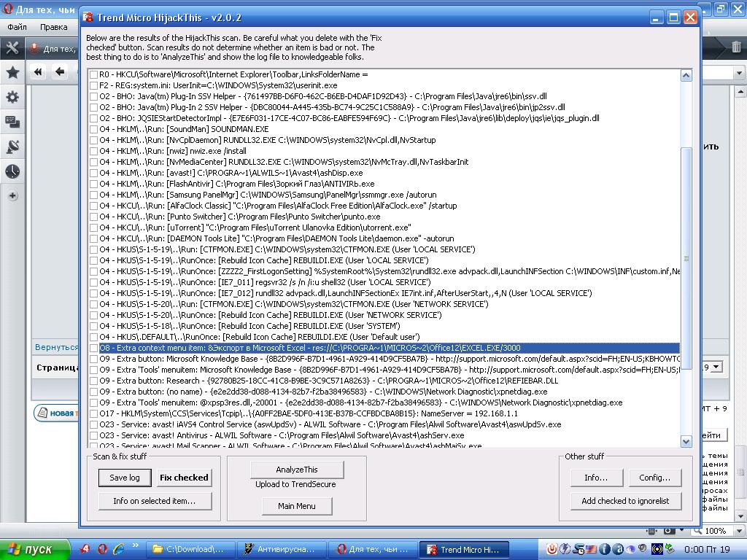Image resolution: width=747 pixels, height=560 pixels.
Task: Click the plus icon to add panel
Action: click(12, 196)
